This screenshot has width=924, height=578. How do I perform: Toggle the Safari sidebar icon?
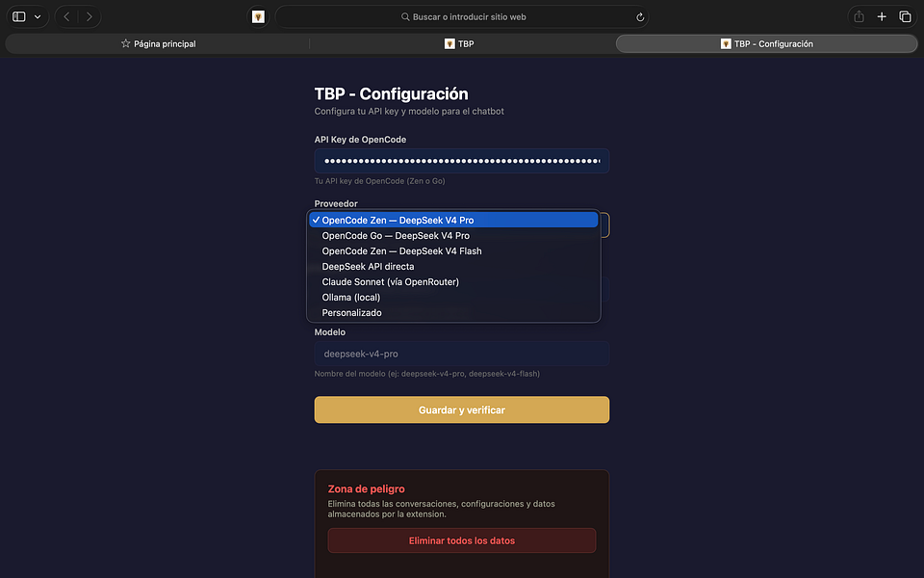click(x=19, y=16)
